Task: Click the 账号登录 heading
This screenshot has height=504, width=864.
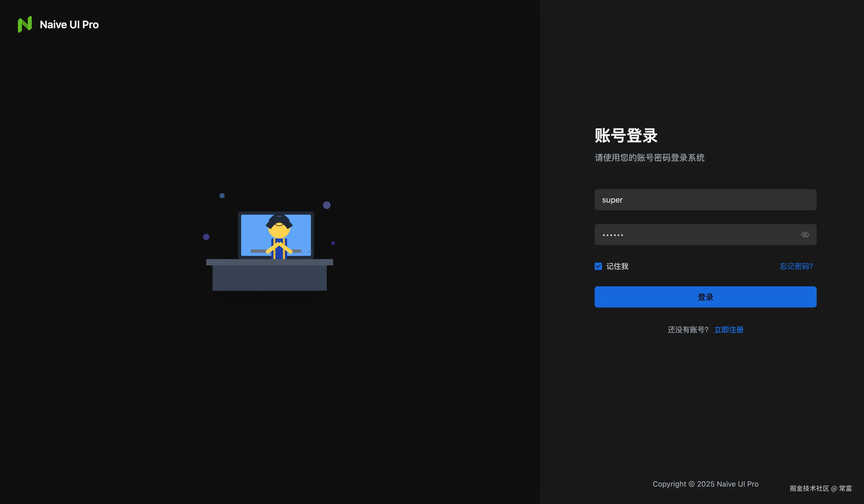Action: click(x=626, y=135)
